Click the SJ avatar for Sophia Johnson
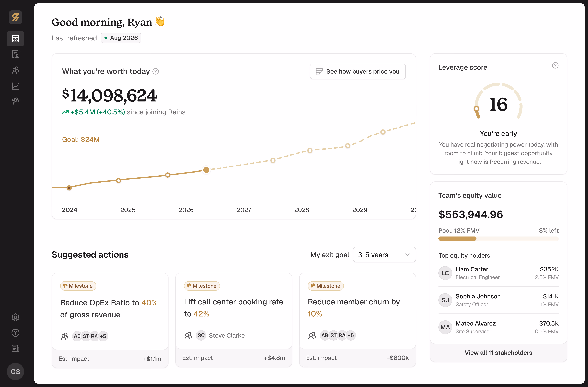The width and height of the screenshot is (588, 387). 445,300
